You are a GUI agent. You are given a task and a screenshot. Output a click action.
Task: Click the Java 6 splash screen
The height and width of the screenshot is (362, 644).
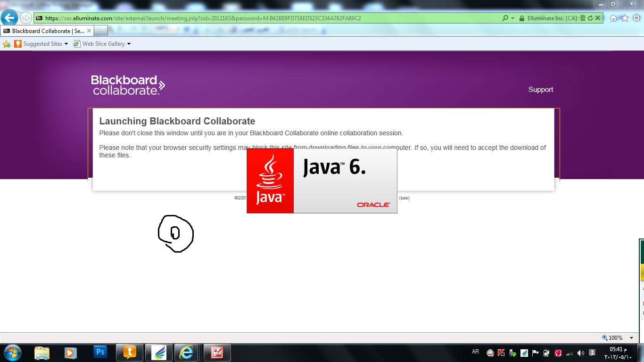tap(322, 181)
